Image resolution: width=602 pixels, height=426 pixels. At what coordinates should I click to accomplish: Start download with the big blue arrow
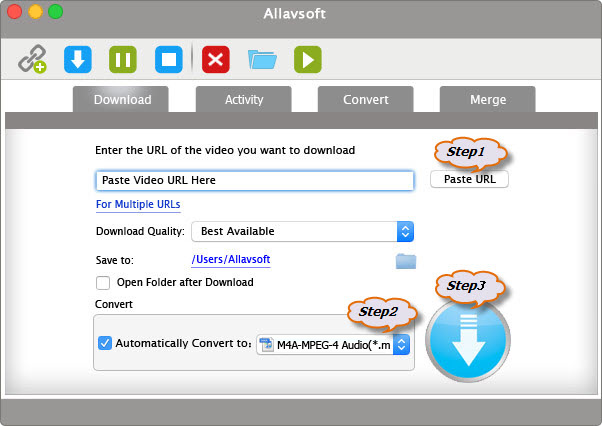tap(468, 340)
